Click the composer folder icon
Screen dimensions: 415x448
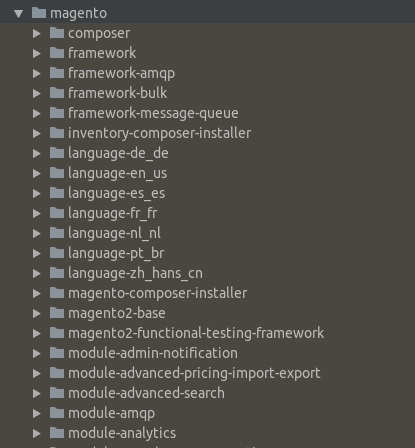click(x=57, y=33)
